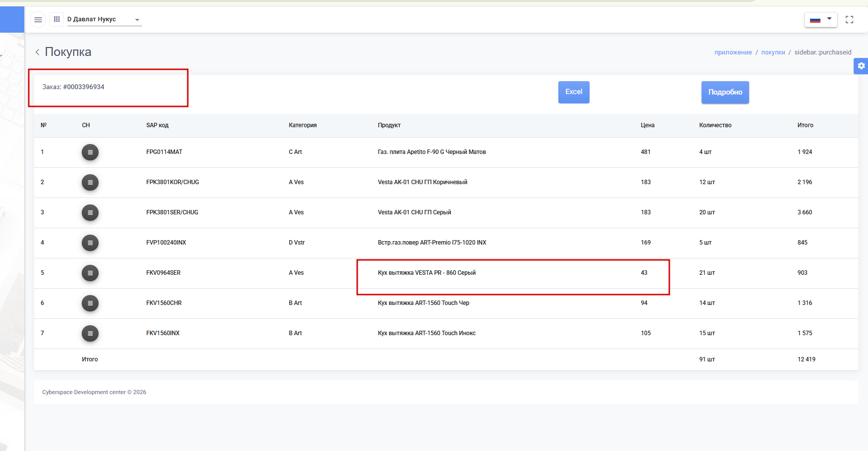The height and width of the screenshot is (451, 868).
Task: Open the settings gear panel
Action: (861, 66)
